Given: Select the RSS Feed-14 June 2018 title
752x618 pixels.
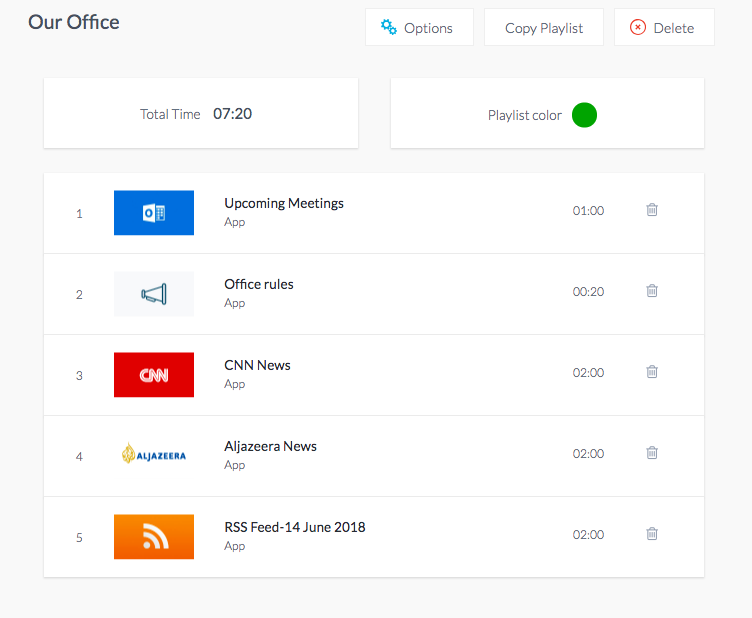Looking at the screenshot, I should 295,527.
